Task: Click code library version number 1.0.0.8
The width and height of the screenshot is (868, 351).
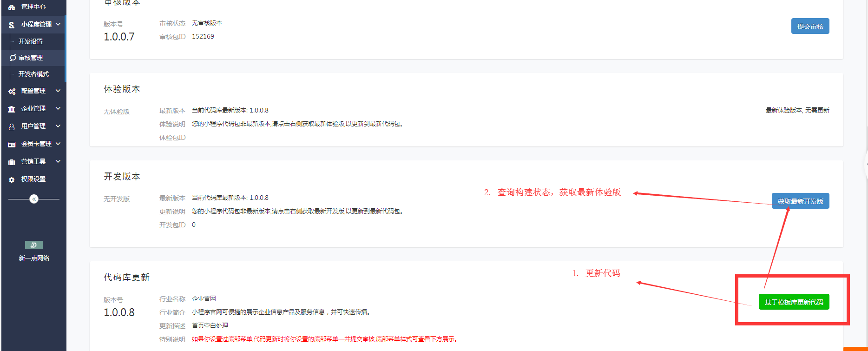Action: point(119,312)
